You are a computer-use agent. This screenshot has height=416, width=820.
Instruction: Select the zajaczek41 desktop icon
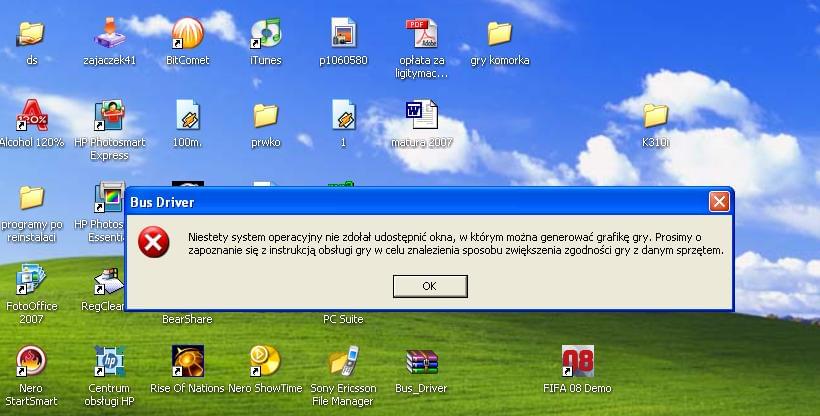pos(109,32)
